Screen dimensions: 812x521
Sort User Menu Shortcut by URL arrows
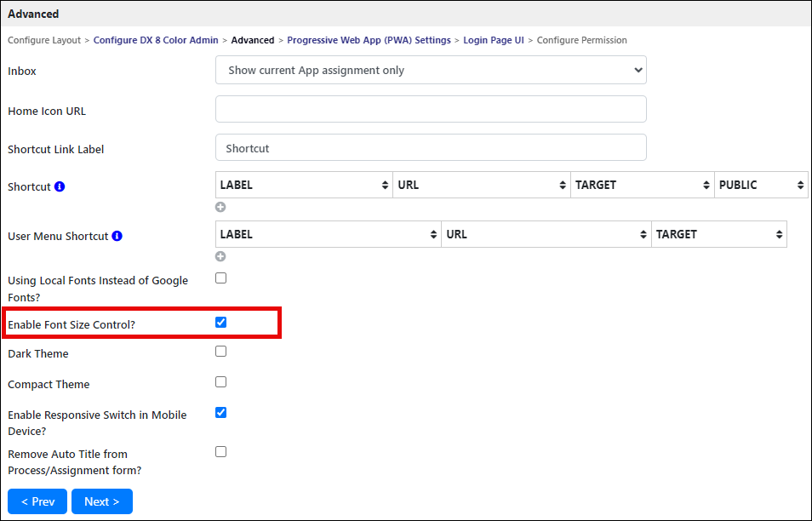(x=643, y=235)
